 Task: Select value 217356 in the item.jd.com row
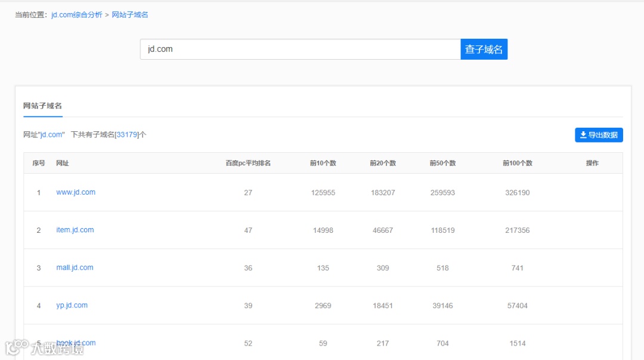(x=518, y=230)
